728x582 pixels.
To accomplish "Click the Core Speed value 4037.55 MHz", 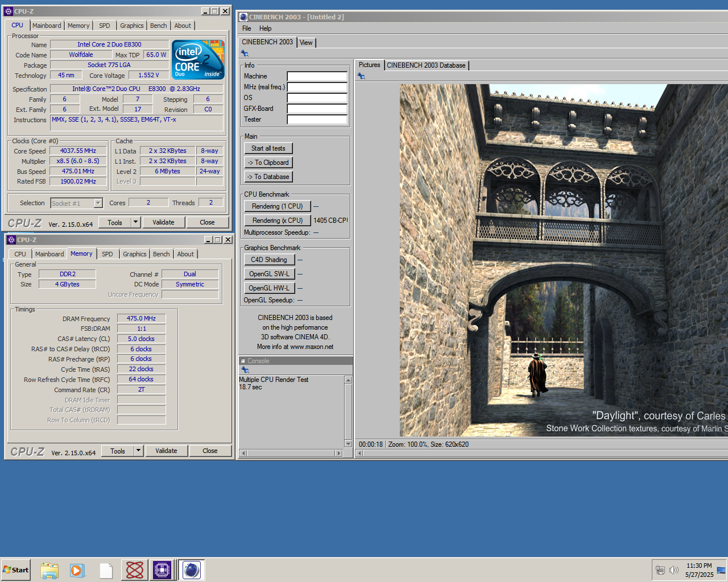I will (78, 151).
